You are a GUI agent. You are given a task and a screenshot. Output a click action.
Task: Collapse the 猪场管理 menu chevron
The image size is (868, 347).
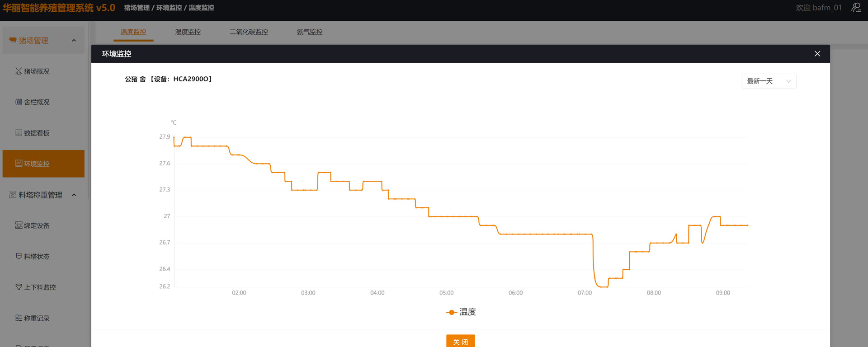(74, 41)
